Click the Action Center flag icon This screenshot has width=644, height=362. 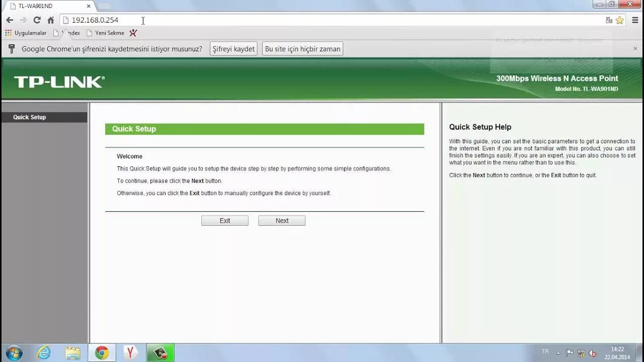click(570, 353)
